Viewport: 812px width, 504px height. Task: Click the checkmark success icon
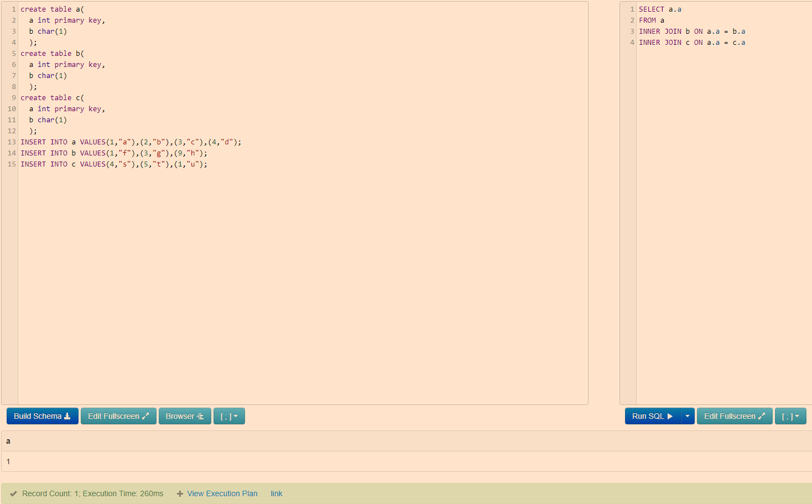point(13,493)
